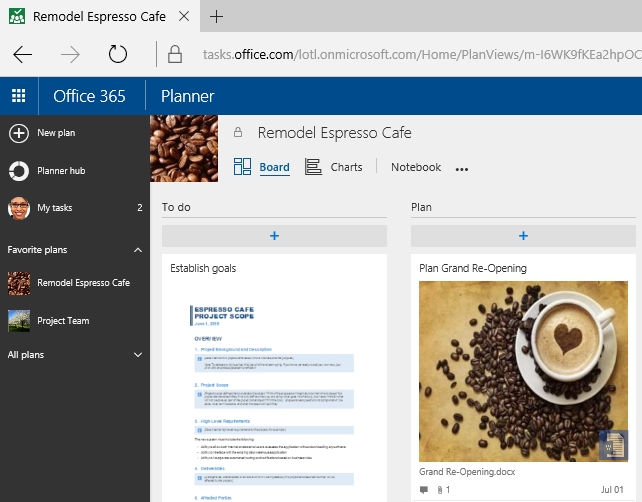The height and width of the screenshot is (502, 642).
Task: Click the plan's coffee beans header image
Action: click(x=184, y=148)
